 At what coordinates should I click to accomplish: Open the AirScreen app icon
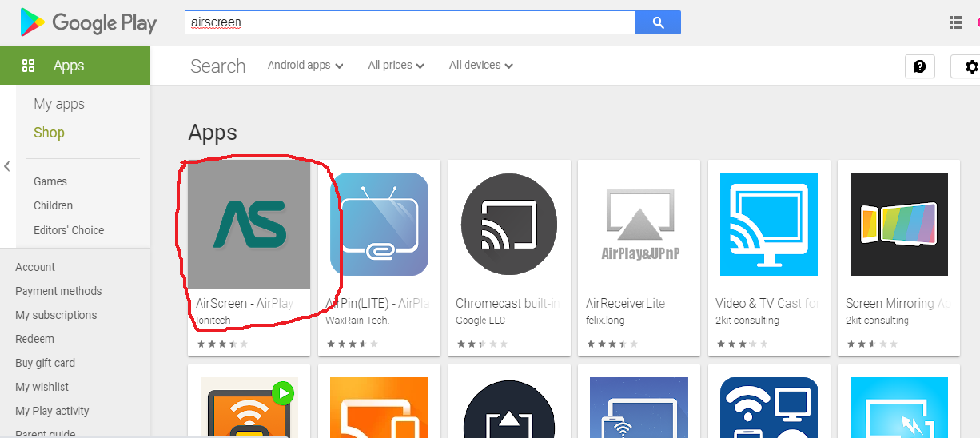[249, 224]
